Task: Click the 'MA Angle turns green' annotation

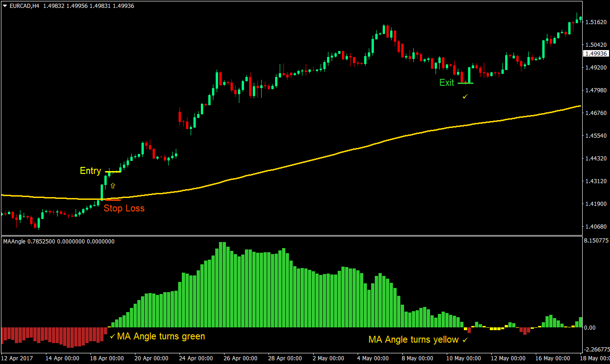Action: 161,336
